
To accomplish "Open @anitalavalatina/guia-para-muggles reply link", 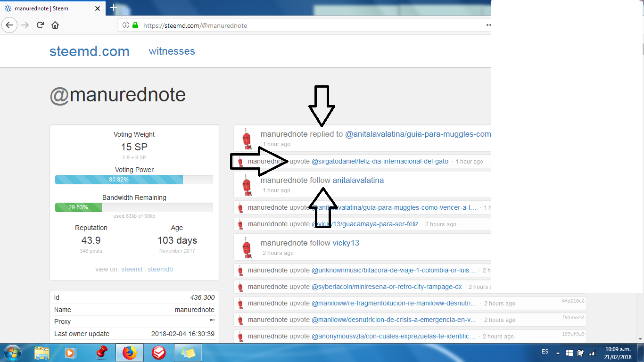I will [418, 134].
